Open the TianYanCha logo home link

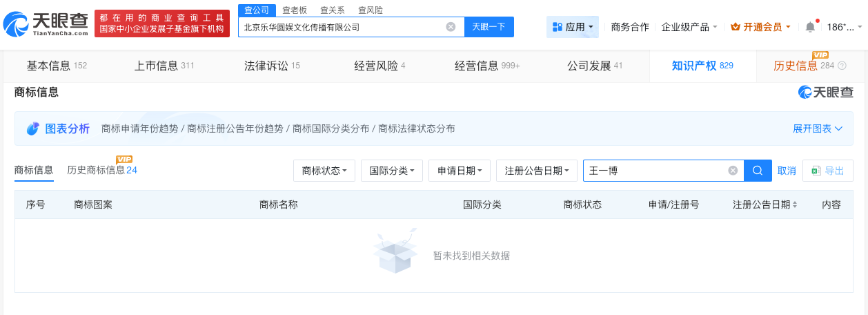[46, 24]
